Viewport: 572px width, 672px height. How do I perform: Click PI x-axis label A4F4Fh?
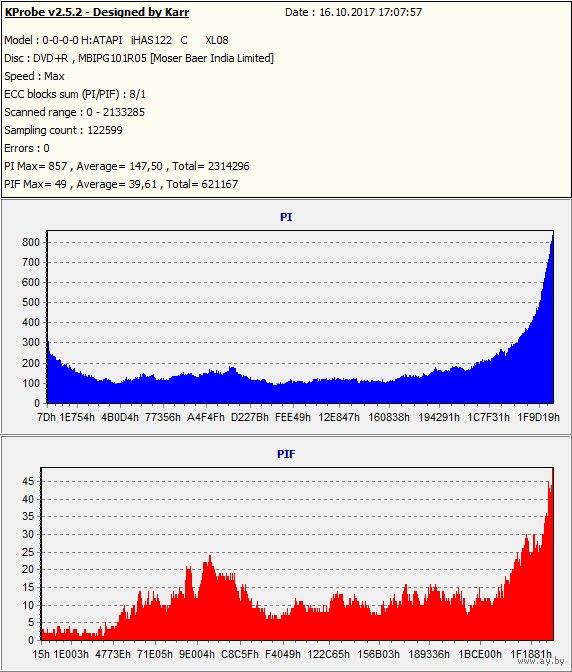[206, 417]
